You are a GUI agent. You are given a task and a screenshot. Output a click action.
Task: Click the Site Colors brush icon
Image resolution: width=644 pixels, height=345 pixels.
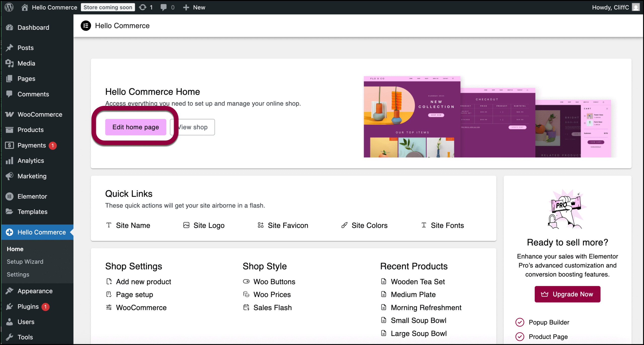tap(344, 225)
